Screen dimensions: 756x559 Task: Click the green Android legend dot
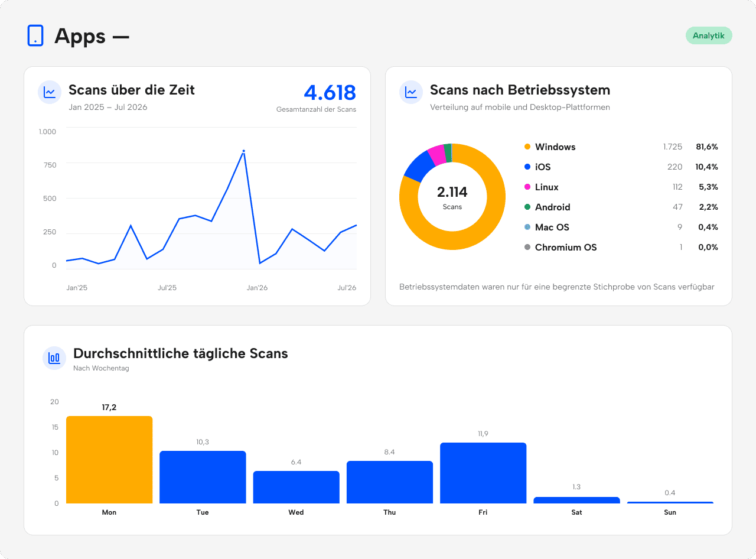point(527,207)
